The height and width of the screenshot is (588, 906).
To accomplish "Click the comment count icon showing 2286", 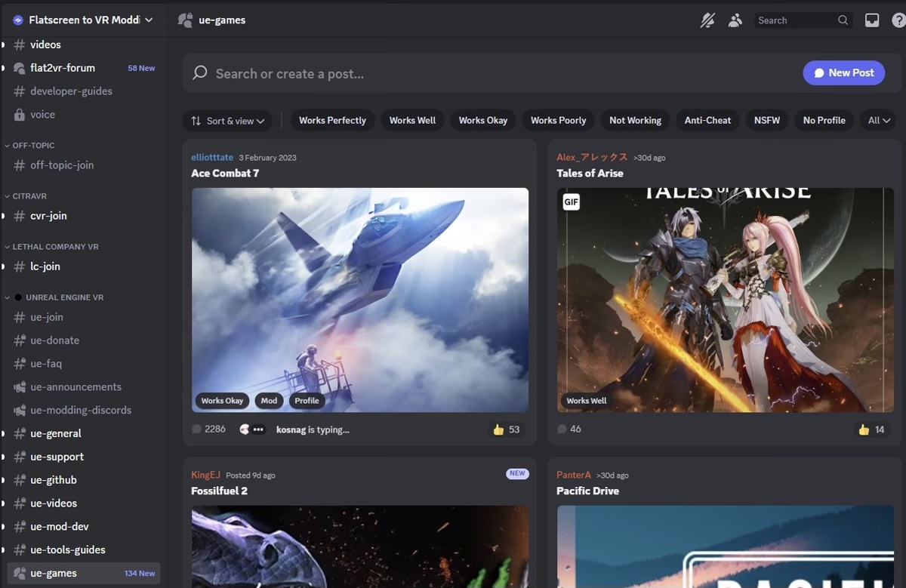I will [197, 429].
